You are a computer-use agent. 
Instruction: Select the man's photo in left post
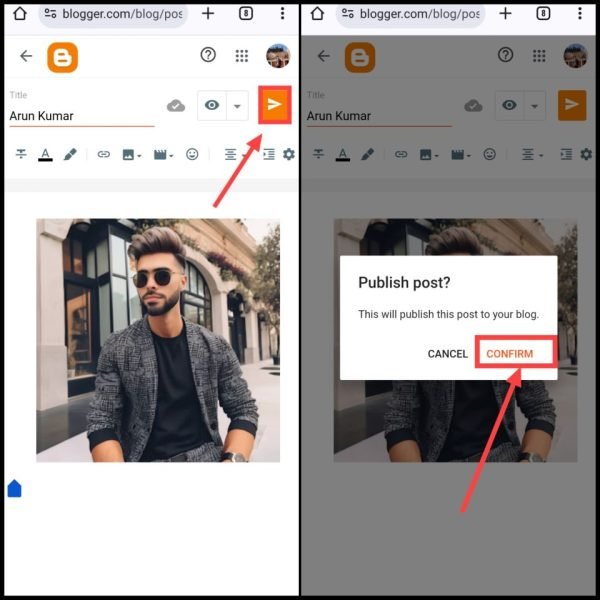pos(158,340)
